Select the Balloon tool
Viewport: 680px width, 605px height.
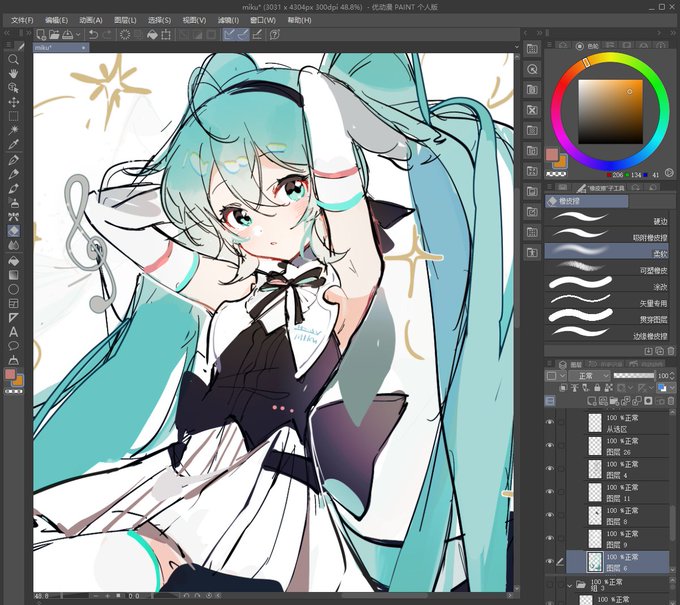(x=13, y=346)
